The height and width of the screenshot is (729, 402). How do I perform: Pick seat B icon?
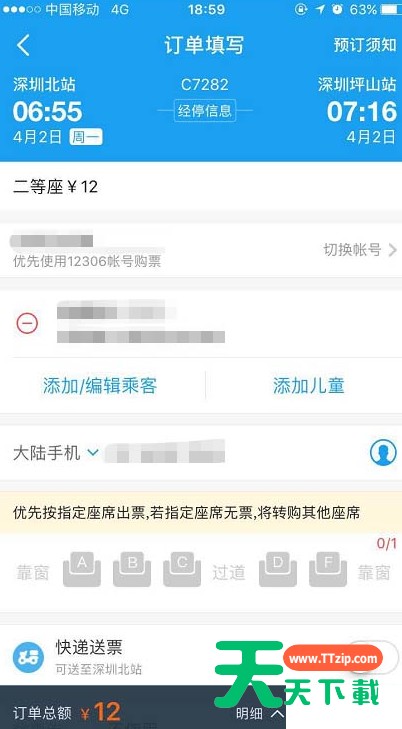(x=132, y=569)
